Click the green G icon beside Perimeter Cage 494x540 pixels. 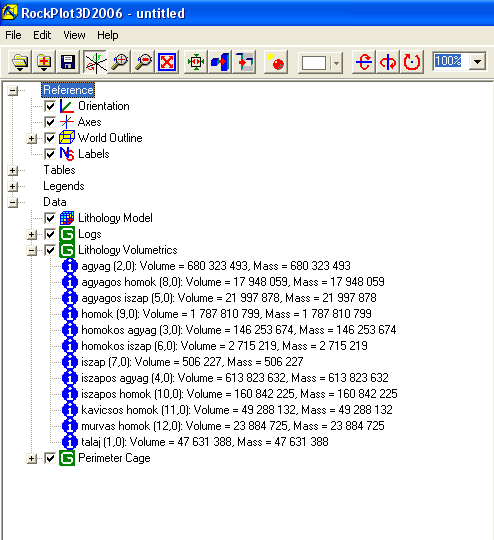coord(67,458)
